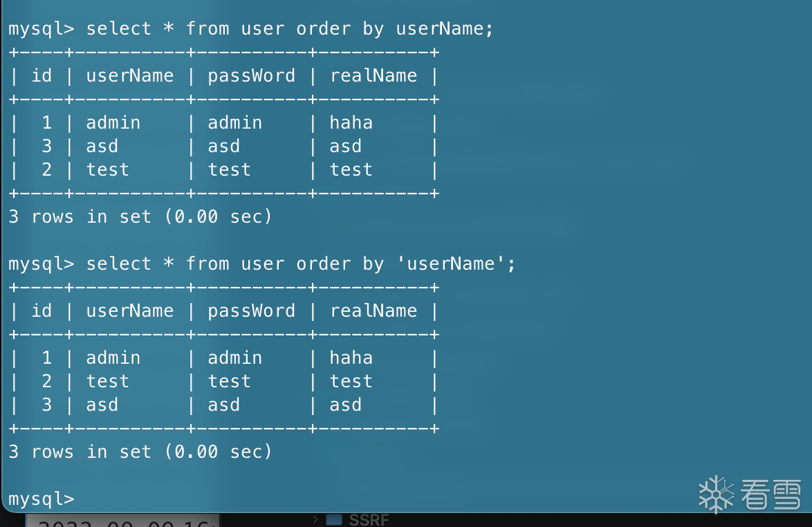Expand the SSRF folder chevron

(x=315, y=519)
